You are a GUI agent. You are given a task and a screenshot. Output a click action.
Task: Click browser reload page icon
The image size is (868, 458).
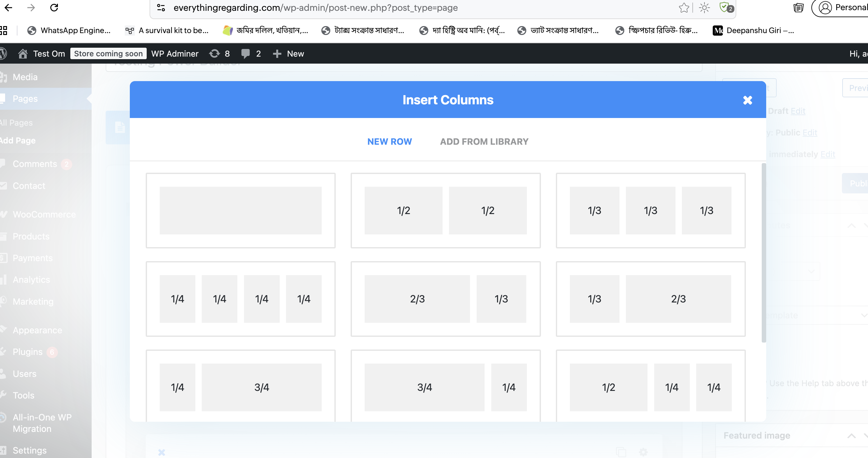coord(54,7)
